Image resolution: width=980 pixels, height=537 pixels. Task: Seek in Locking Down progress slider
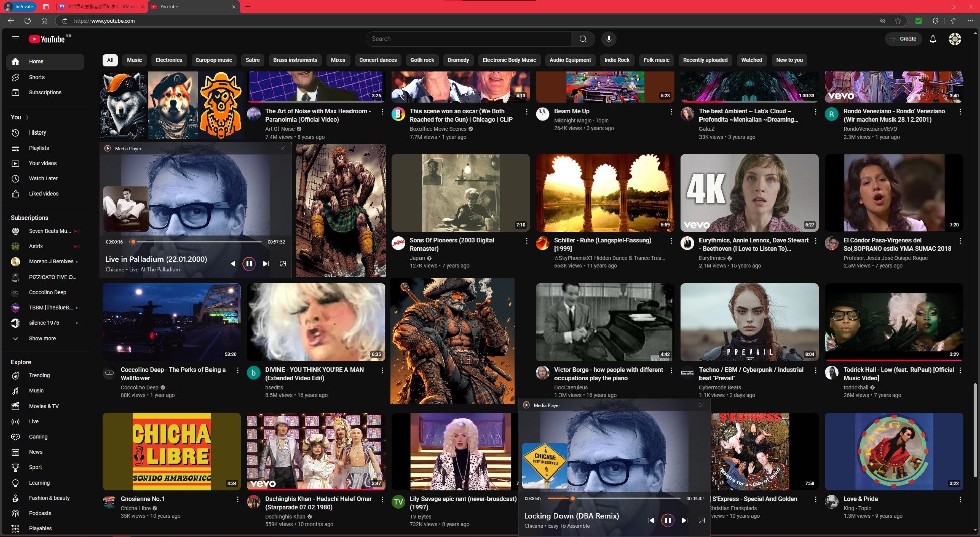coord(614,498)
